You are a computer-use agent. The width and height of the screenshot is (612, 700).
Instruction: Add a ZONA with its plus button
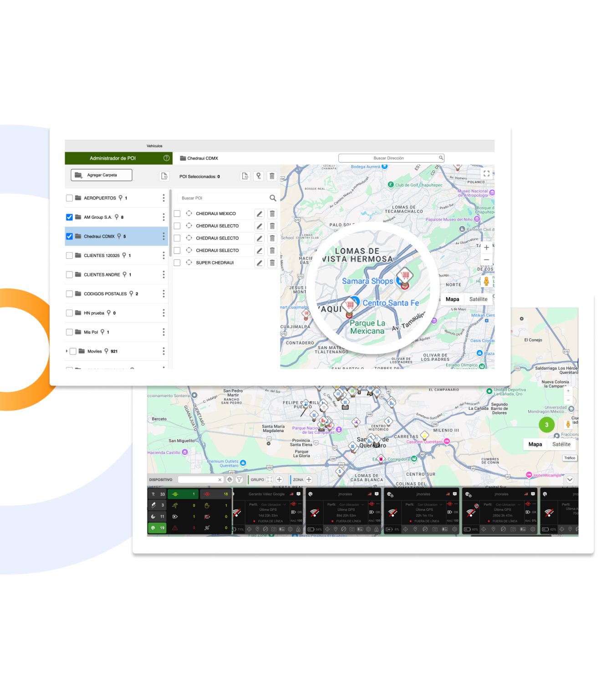coord(309,479)
